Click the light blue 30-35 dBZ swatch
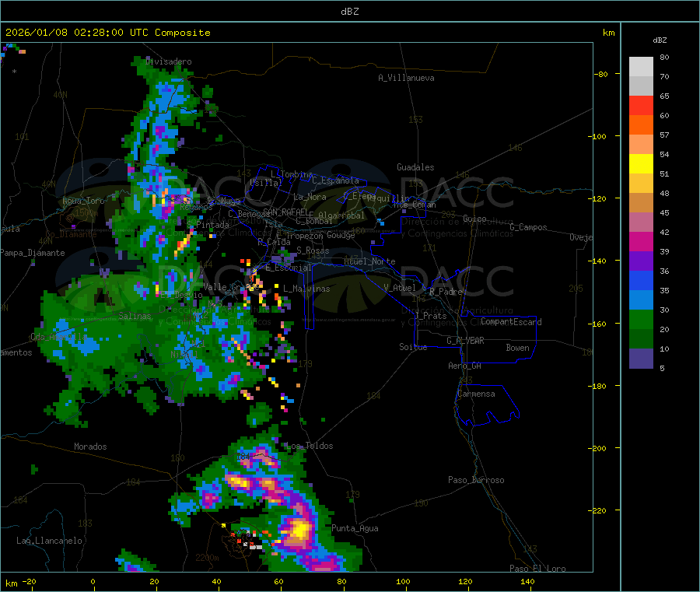This screenshot has width=700, height=592. [641, 300]
